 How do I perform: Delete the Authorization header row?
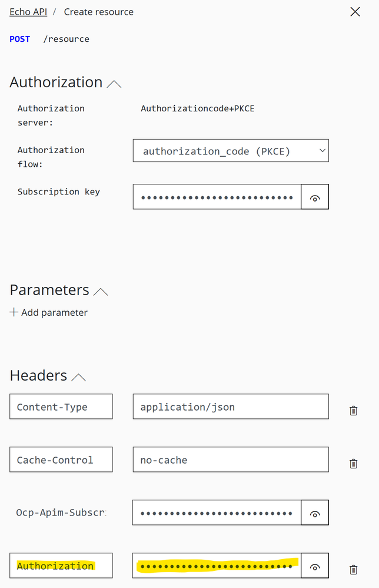(x=353, y=570)
